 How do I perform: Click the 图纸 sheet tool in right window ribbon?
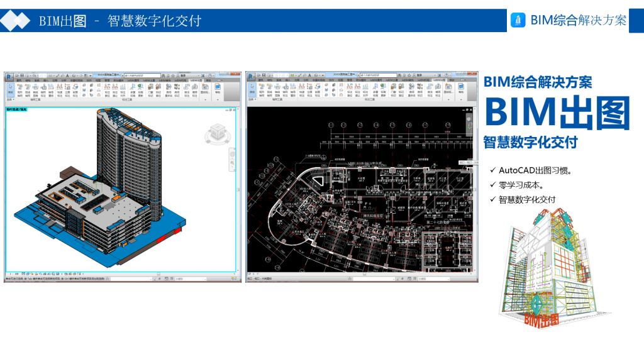(x=448, y=89)
